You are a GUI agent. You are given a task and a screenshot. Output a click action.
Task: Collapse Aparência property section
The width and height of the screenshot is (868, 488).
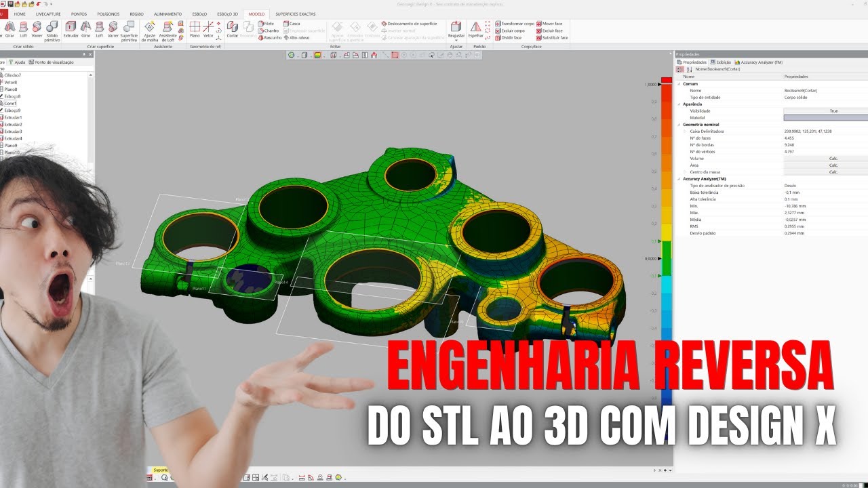pos(679,104)
